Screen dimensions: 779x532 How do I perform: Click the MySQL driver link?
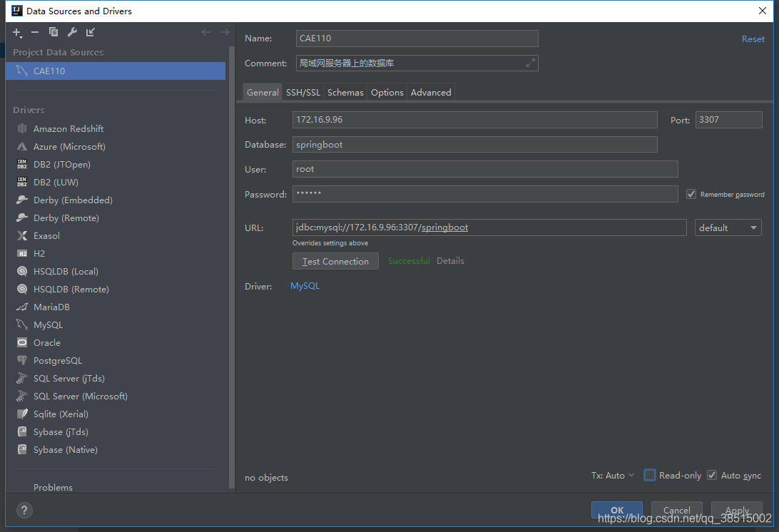(x=305, y=286)
